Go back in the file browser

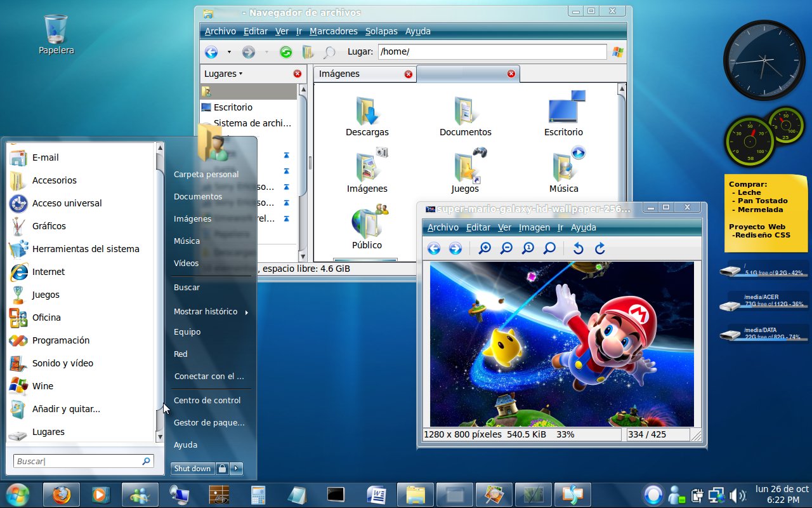pyautogui.click(x=211, y=52)
